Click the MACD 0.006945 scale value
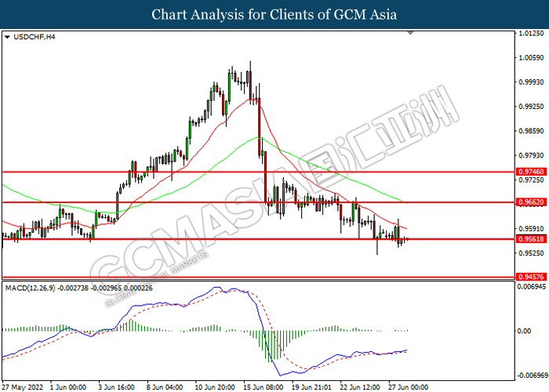The height and width of the screenshot is (392, 549). coord(533,287)
